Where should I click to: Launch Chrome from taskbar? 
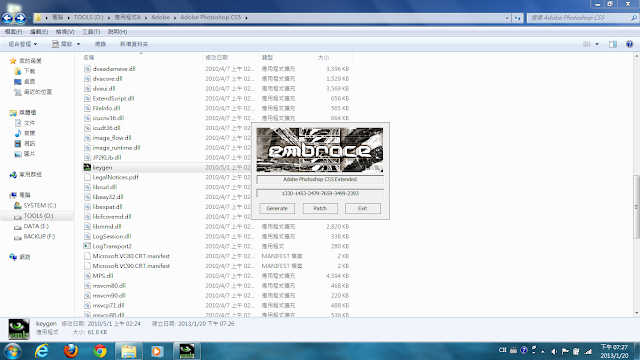pyautogui.click(x=100, y=351)
